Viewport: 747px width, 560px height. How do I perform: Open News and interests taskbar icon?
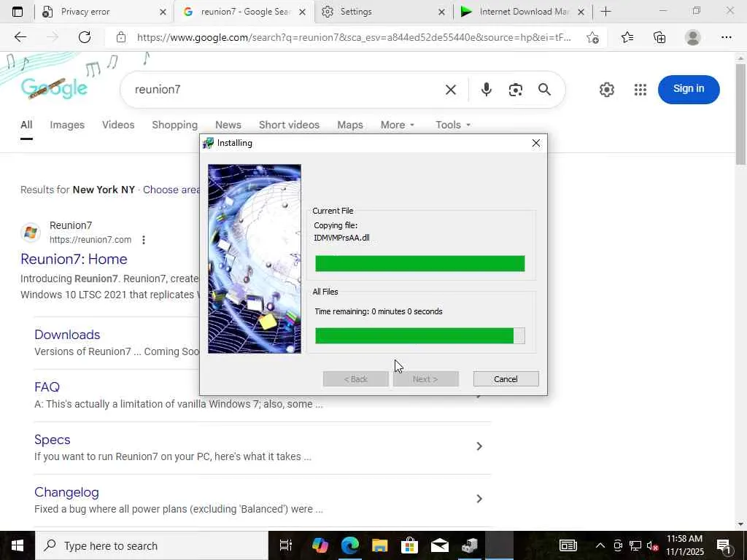[568, 545]
